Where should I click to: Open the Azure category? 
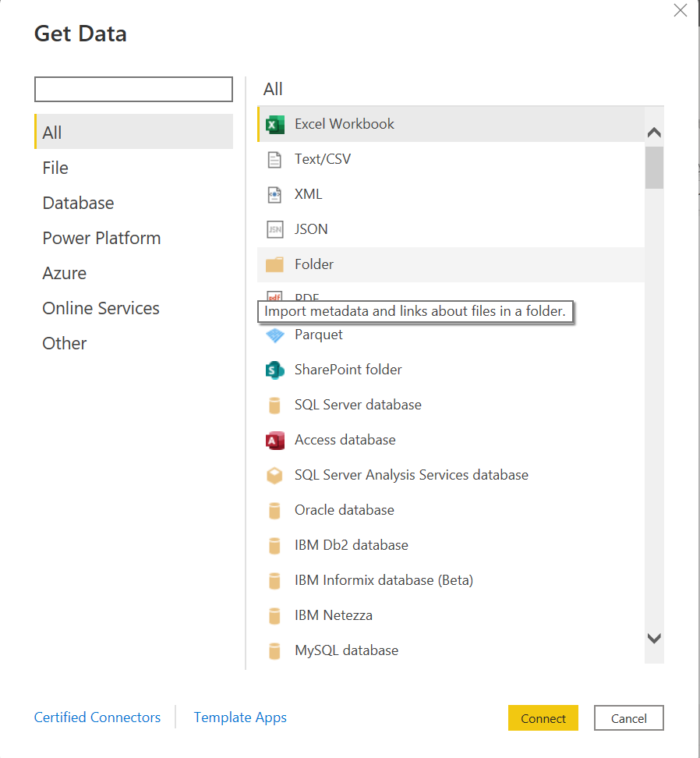coord(64,273)
